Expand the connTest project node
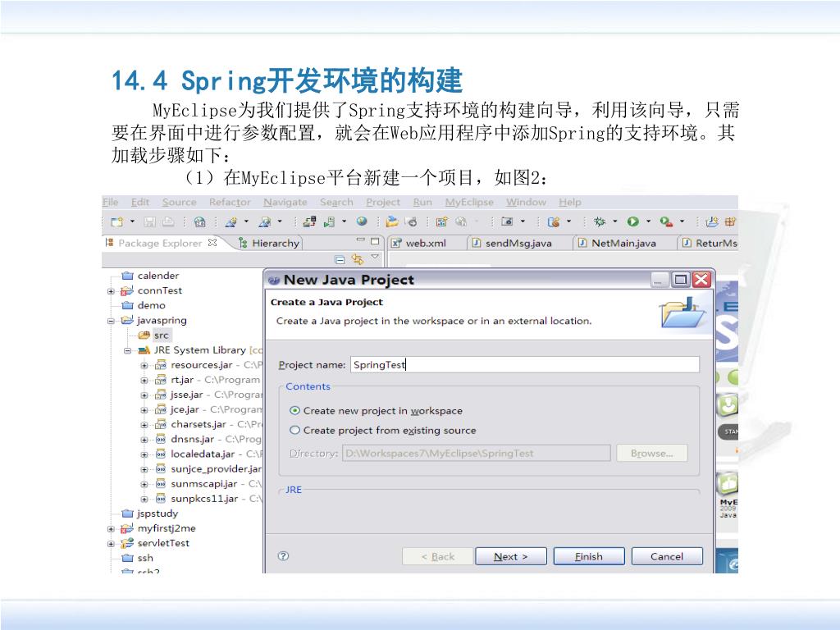 coord(111,291)
